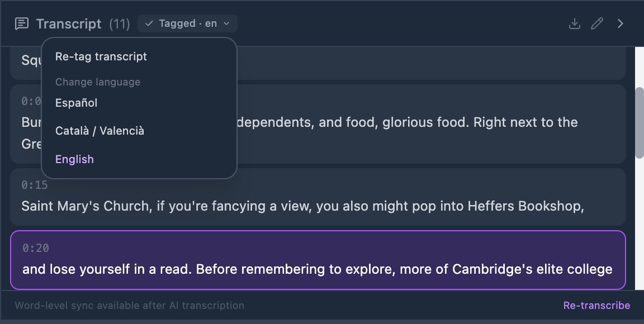Select Re-tag transcript menu option
The height and width of the screenshot is (324, 644).
(101, 56)
